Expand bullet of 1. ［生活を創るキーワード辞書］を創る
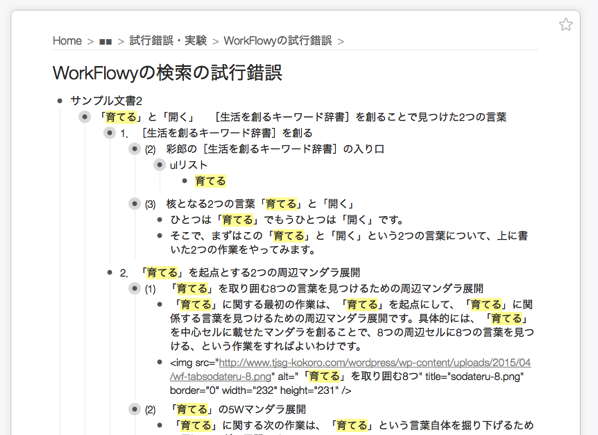The height and width of the screenshot is (435, 598). tap(109, 133)
